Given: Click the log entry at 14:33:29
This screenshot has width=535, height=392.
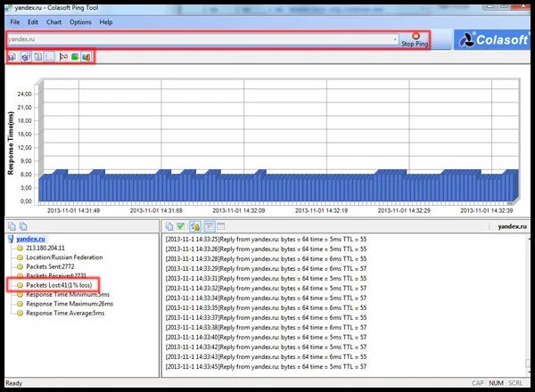Looking at the screenshot, I should 266,268.
